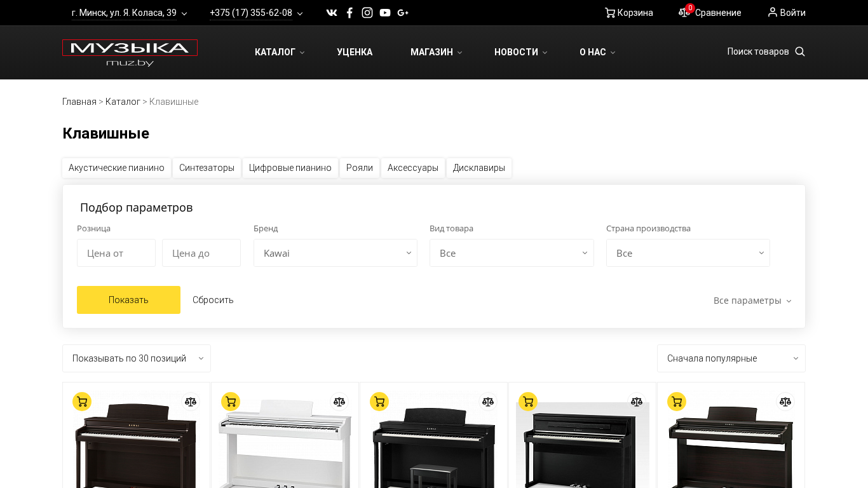
Task: Expand the phone number dropdown
Action: [256, 13]
